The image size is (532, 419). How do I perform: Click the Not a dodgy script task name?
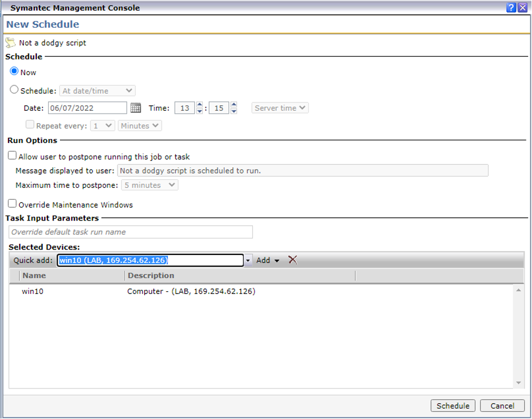[x=53, y=43]
